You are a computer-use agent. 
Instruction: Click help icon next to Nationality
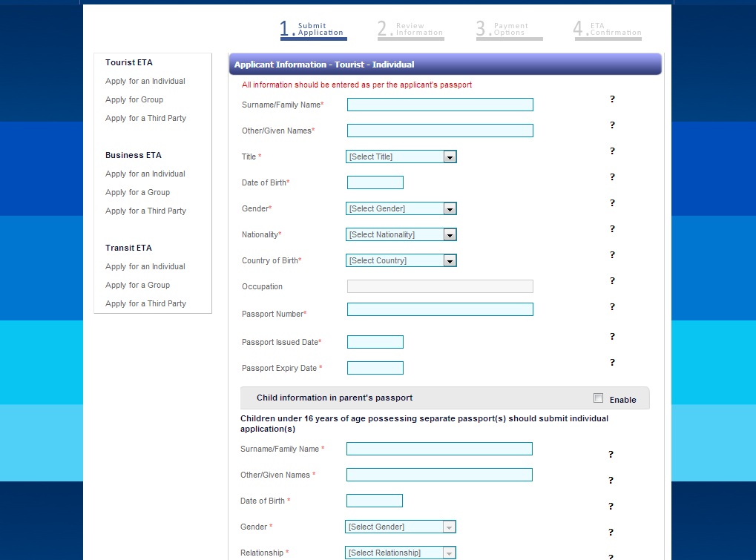612,229
